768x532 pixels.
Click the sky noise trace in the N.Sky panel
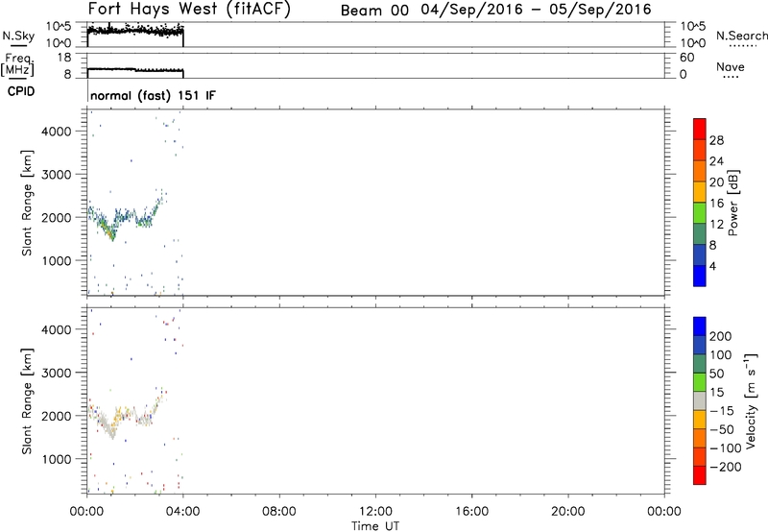coord(135,31)
